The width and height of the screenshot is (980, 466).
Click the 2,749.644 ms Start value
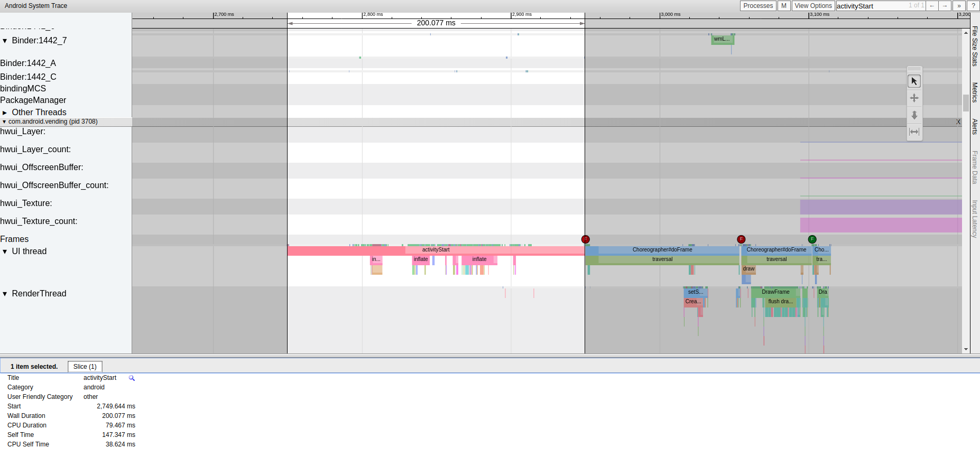116,406
